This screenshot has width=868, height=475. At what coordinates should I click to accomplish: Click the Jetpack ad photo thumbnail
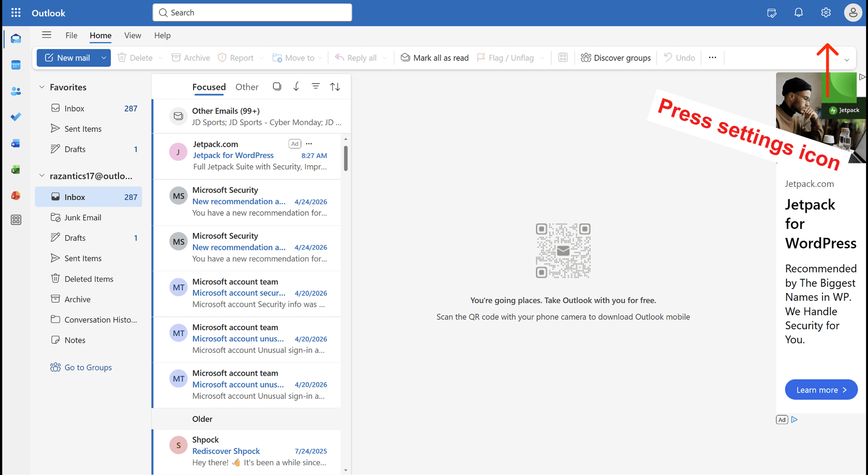[820, 117]
